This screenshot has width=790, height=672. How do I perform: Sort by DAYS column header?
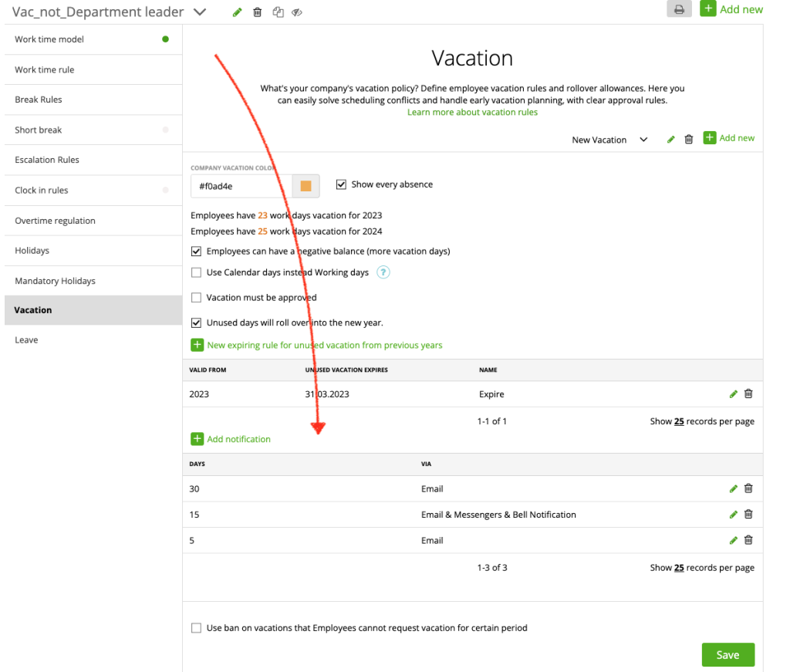pos(197,464)
